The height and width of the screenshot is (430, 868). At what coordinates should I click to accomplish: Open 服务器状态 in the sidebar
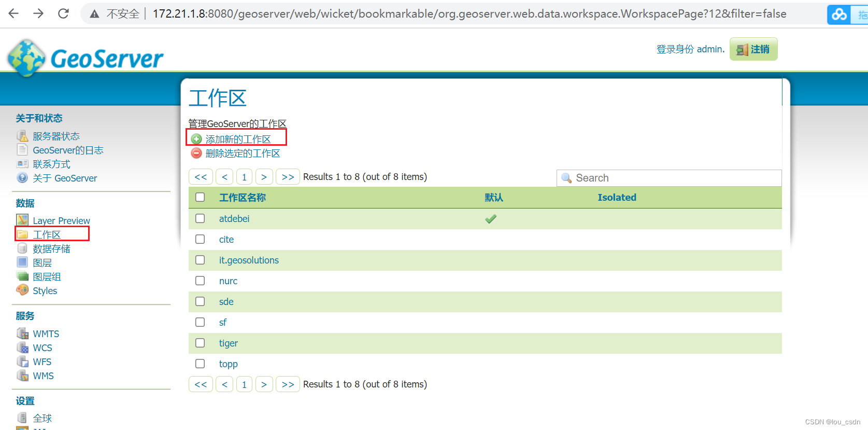(x=56, y=136)
